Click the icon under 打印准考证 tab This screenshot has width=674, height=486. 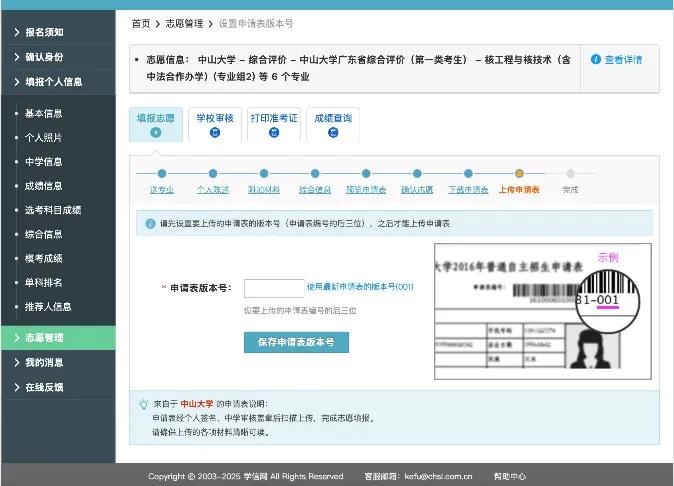coord(274,132)
